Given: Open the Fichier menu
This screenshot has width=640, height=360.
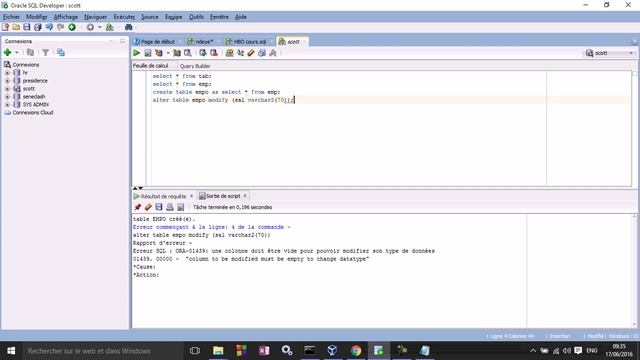Looking at the screenshot, I should click(x=11, y=17).
